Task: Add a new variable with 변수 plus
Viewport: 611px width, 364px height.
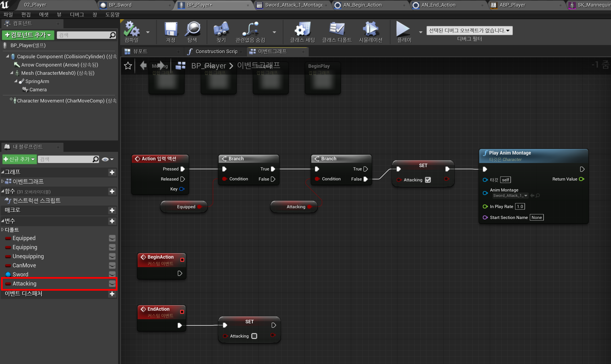Action: click(x=112, y=221)
